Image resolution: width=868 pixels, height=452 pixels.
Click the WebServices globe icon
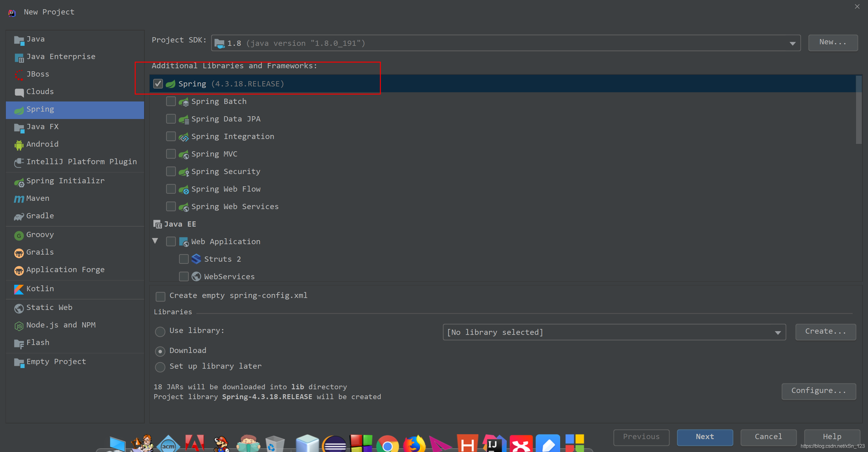tap(196, 277)
